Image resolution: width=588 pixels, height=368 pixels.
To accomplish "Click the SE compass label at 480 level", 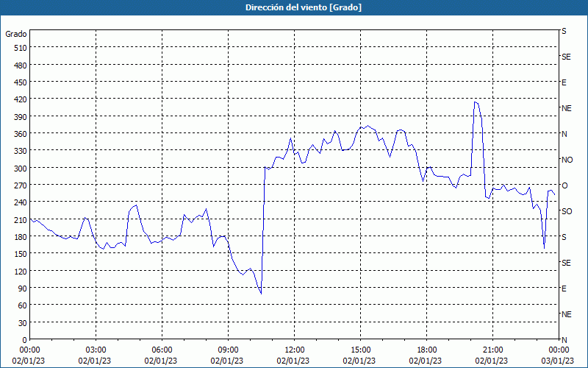I will click(x=566, y=57).
